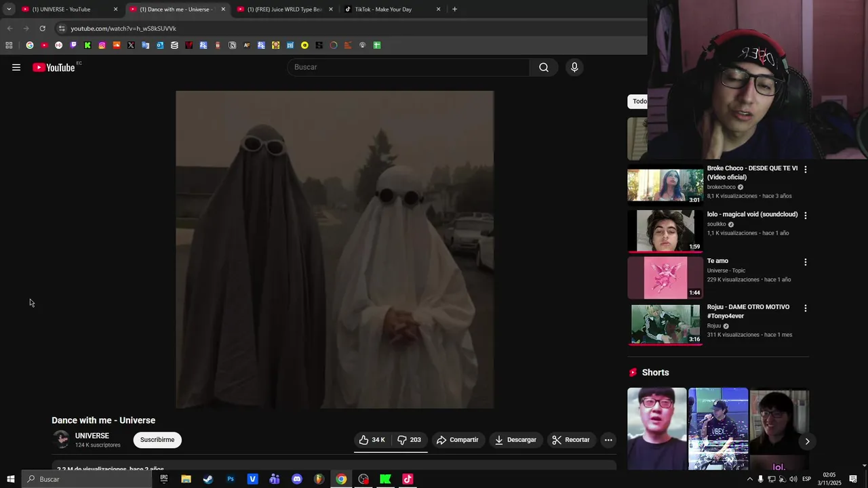Open the UNIVERSE channel name link
Viewport: 868px width, 488px height.
coord(92,436)
